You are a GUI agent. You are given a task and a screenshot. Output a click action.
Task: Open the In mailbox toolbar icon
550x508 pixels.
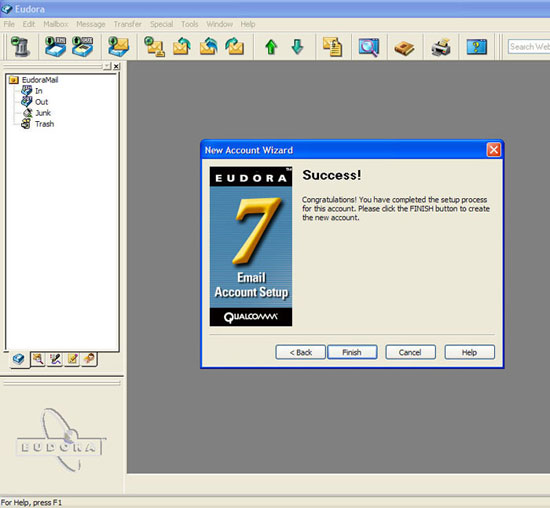coord(55,46)
